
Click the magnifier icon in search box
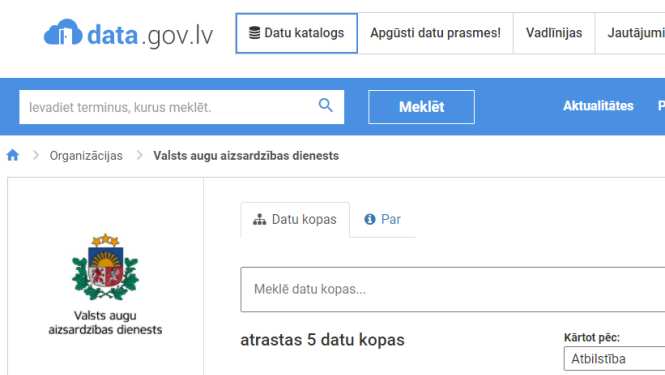325,105
